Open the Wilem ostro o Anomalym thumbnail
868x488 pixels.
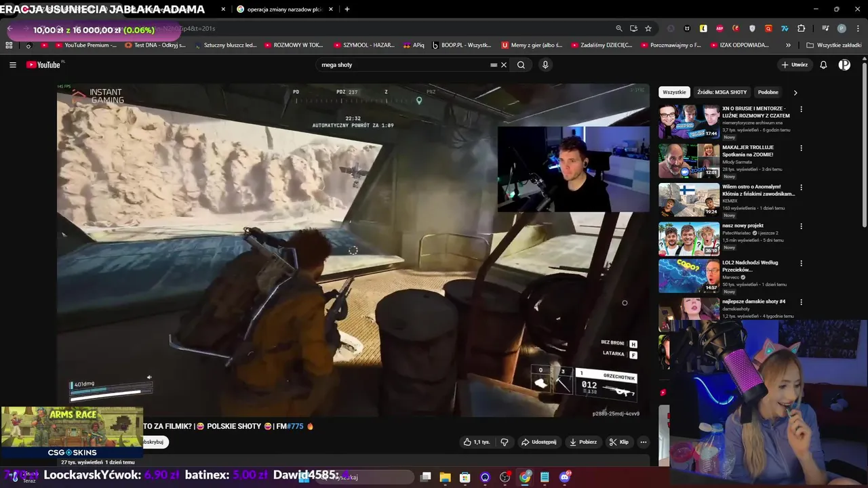point(689,199)
